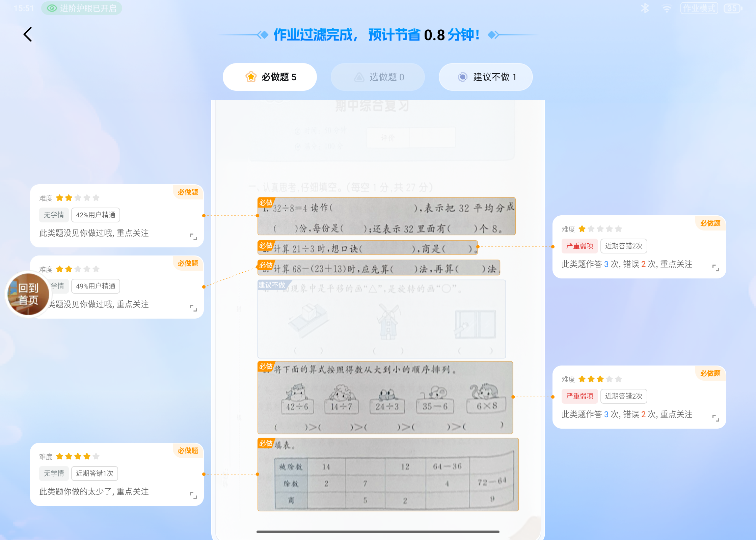Switch to the 选做题 0 tab
Screen dimensions: 756x540
click(378, 77)
